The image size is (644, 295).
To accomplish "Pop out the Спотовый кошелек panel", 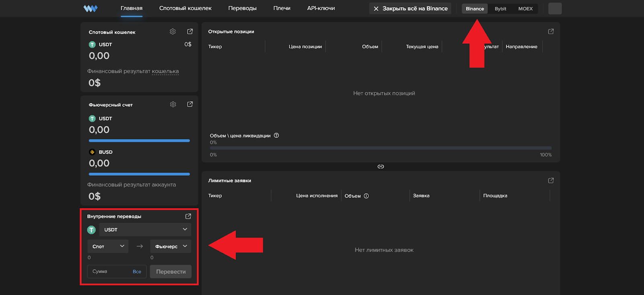I will pyautogui.click(x=190, y=32).
